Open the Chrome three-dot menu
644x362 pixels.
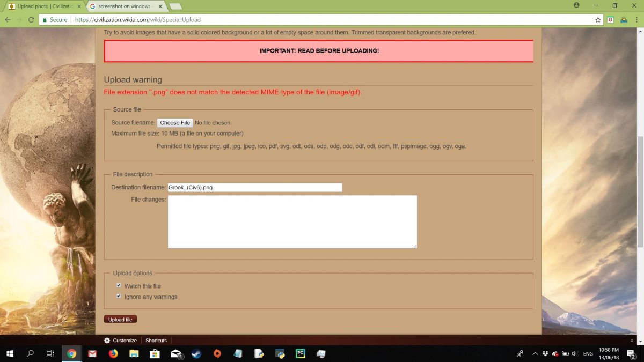pyautogui.click(x=636, y=20)
